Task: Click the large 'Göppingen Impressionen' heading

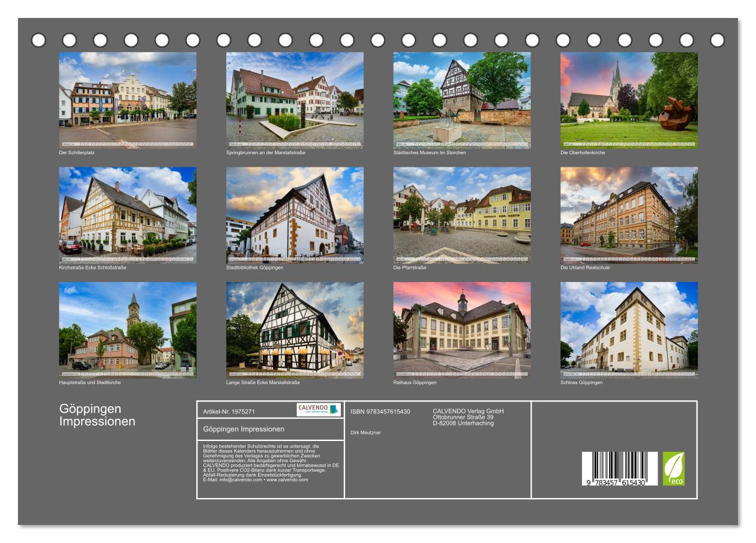Action: click(x=97, y=415)
